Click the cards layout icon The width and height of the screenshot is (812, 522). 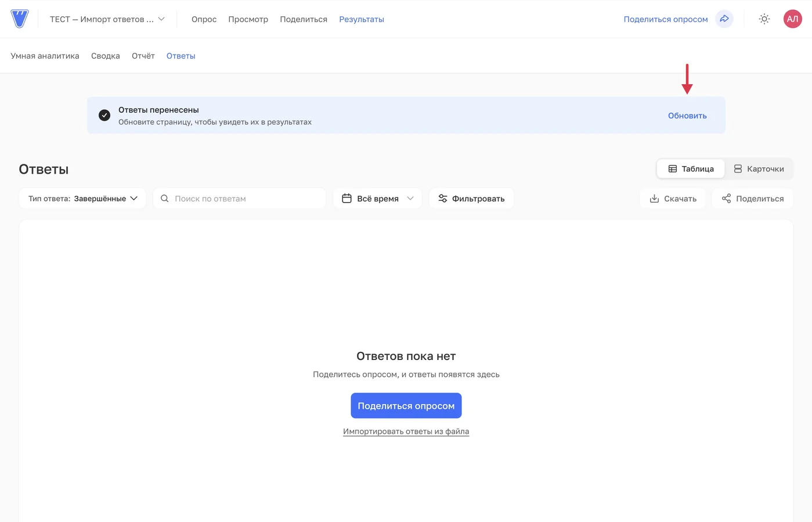coord(738,169)
